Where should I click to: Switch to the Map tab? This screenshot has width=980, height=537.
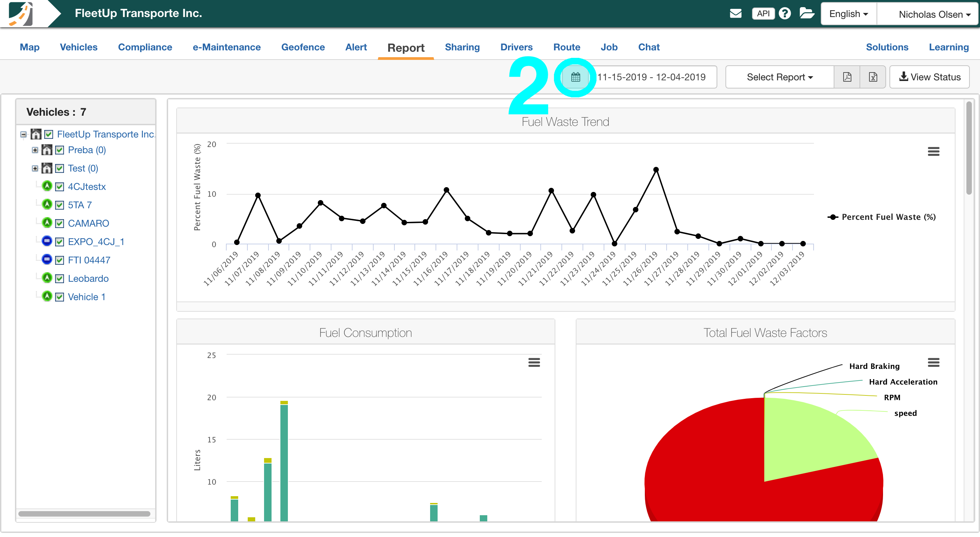(x=30, y=47)
